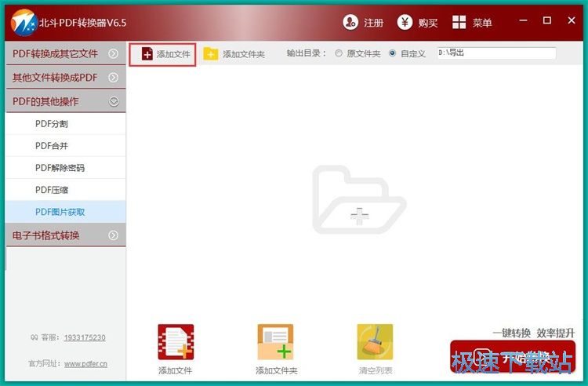Screen dimensions: 588x386
Task: Click the red 添加文件 toolbar icon
Action: pyautogui.click(x=147, y=54)
